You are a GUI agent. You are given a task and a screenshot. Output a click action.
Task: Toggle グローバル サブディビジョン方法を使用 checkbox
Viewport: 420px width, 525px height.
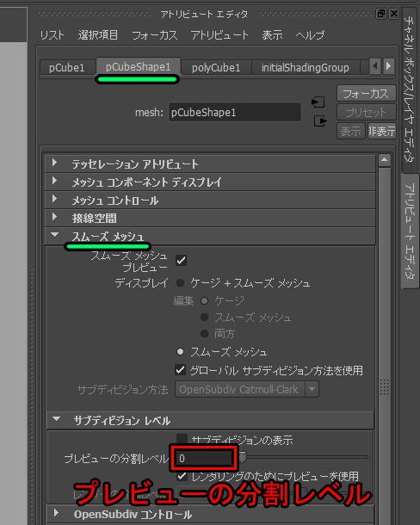tap(180, 369)
